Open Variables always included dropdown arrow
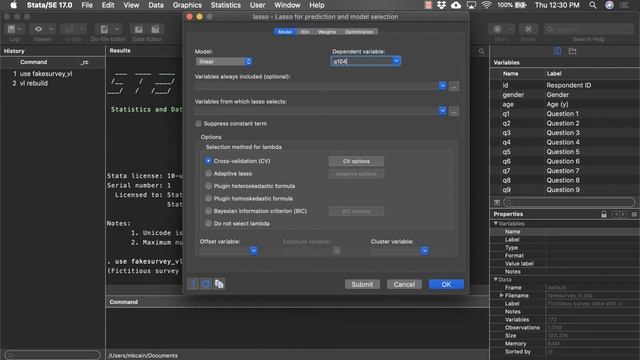 [x=442, y=86]
